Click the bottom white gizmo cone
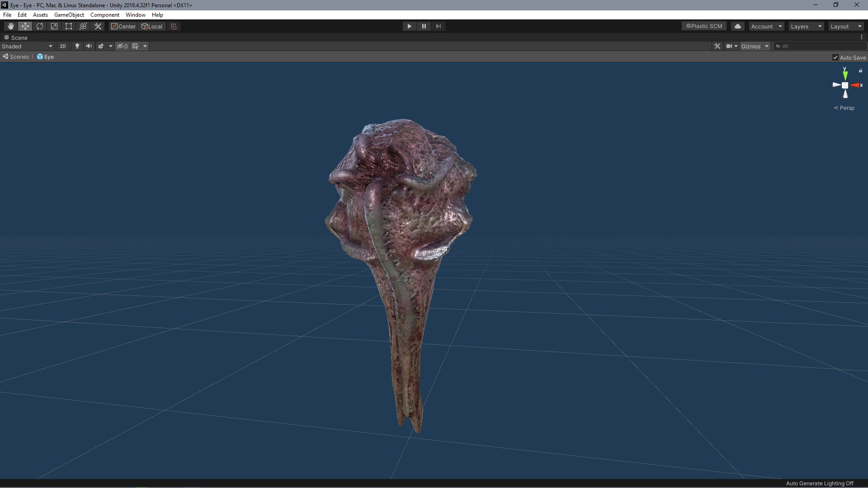The image size is (868, 488). tap(845, 94)
